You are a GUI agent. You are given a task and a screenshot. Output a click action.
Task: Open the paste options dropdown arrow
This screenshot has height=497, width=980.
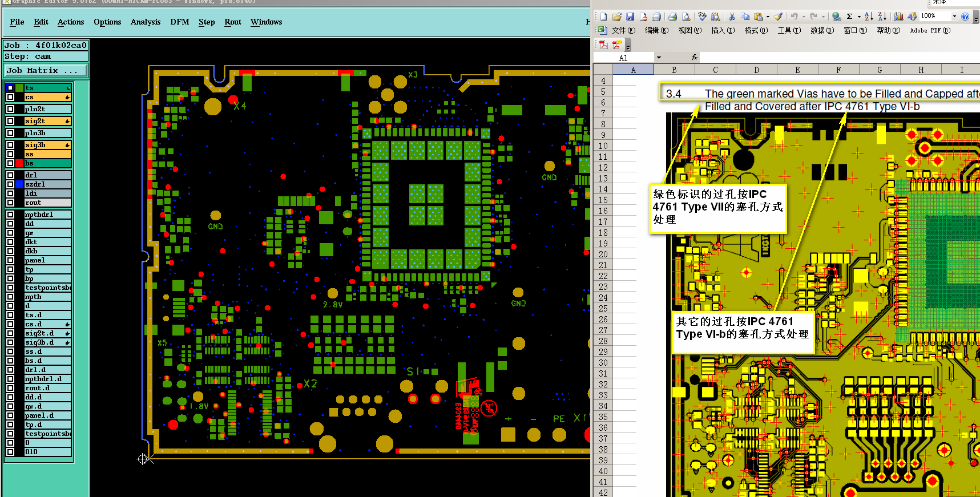[x=768, y=17]
